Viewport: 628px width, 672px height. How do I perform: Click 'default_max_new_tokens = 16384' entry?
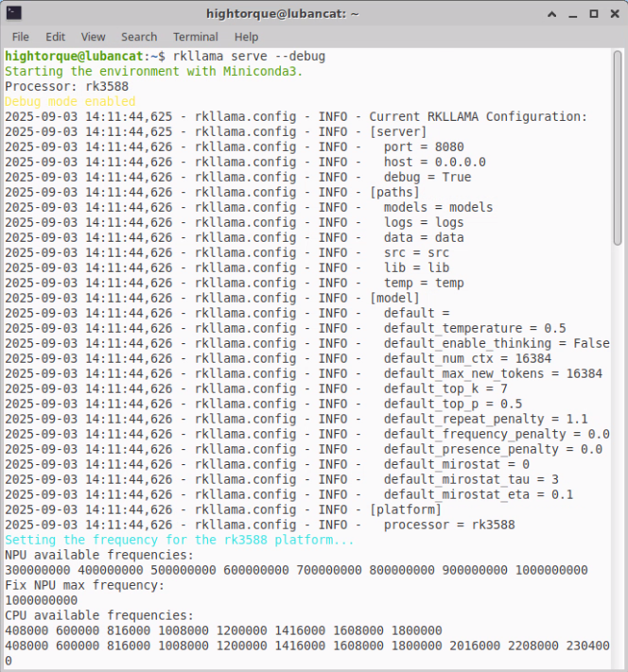coord(493,373)
